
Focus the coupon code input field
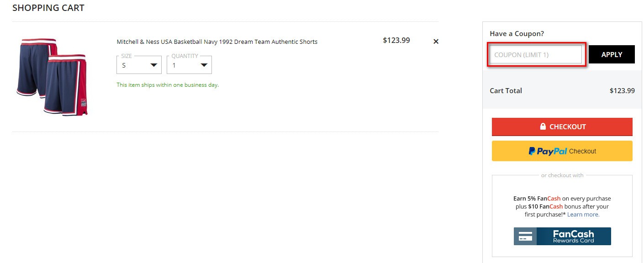(536, 54)
